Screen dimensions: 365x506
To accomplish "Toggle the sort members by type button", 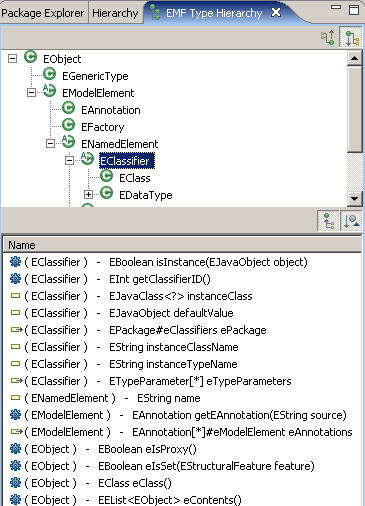I will point(351,220).
